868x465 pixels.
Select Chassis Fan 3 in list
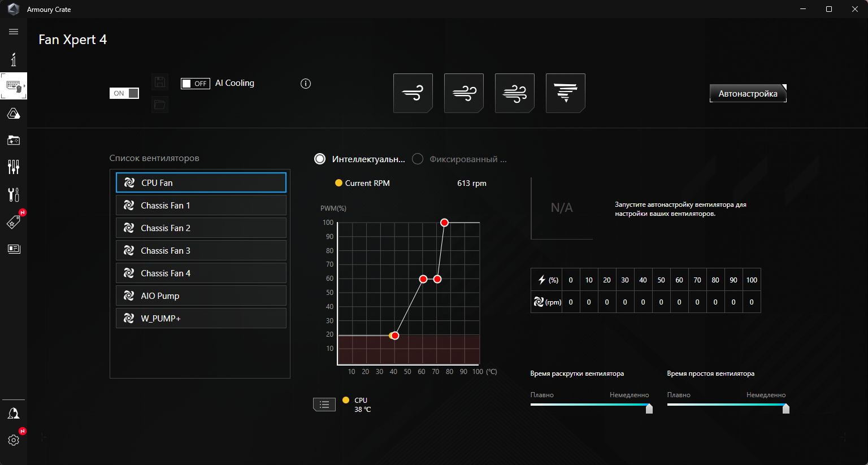pyautogui.click(x=201, y=250)
